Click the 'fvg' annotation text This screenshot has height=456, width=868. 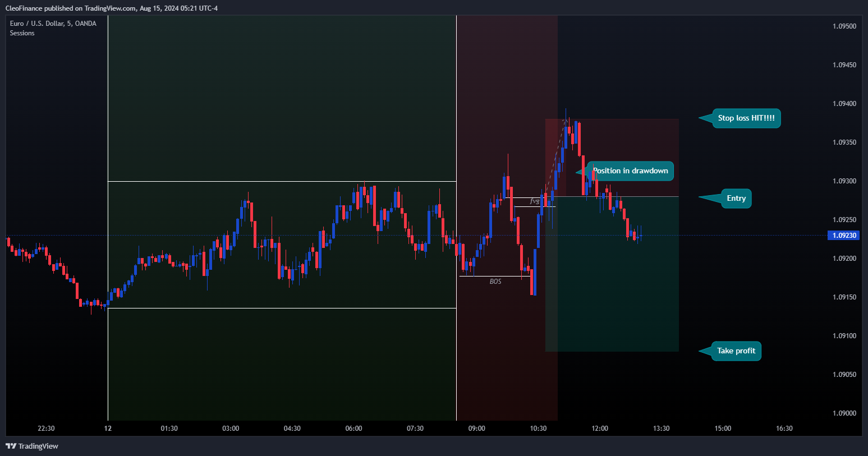point(535,201)
